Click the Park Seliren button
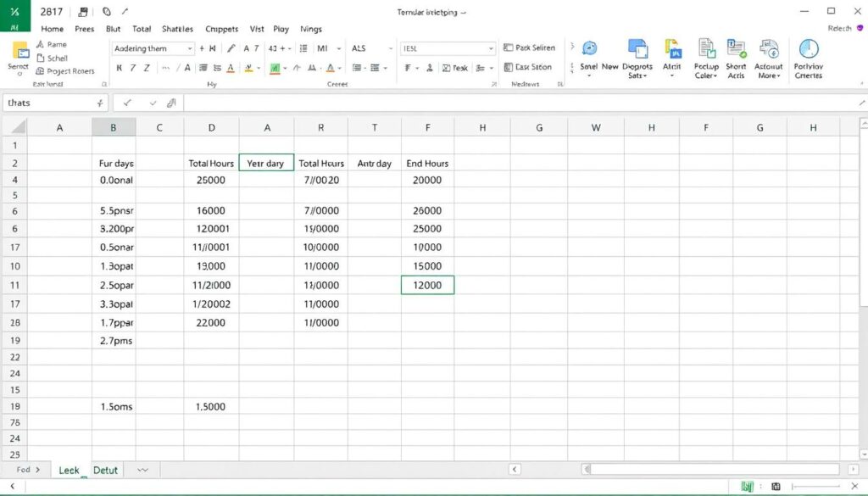Viewport: 868px width, 496px height. (529, 47)
